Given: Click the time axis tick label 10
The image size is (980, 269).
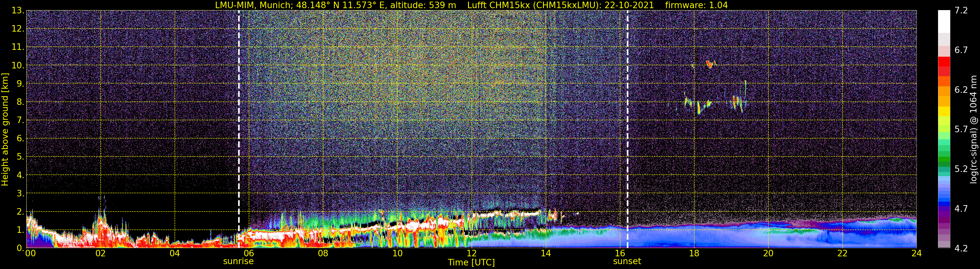Looking at the screenshot, I should click(397, 254).
